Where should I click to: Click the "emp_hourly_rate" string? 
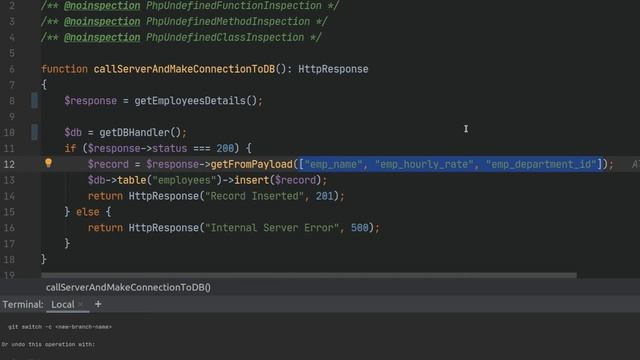[424, 164]
